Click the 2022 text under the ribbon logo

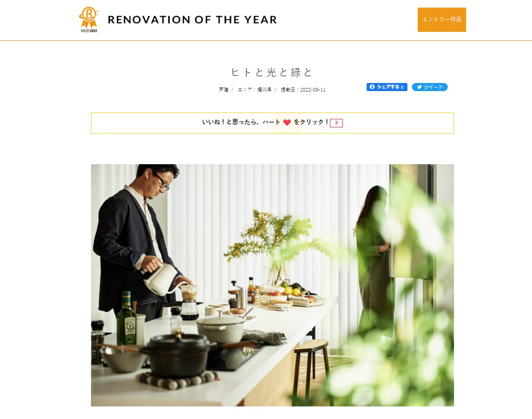[93, 31]
